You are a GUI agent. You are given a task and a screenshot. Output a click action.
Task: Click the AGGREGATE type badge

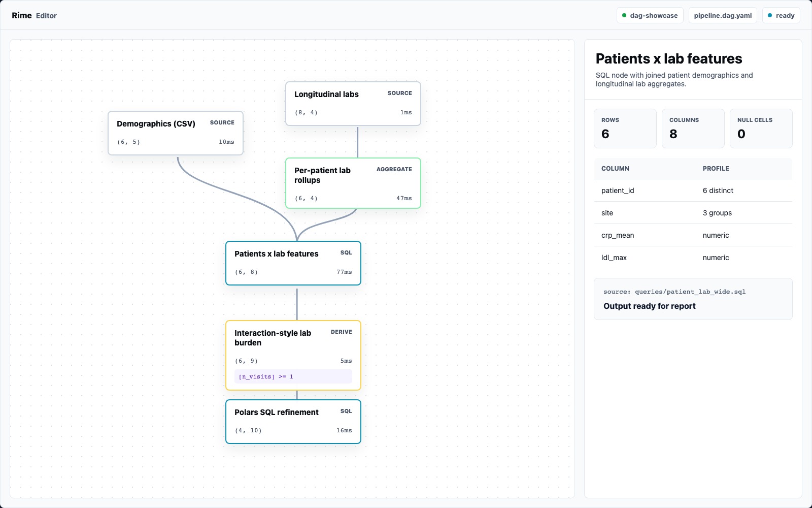click(x=394, y=169)
